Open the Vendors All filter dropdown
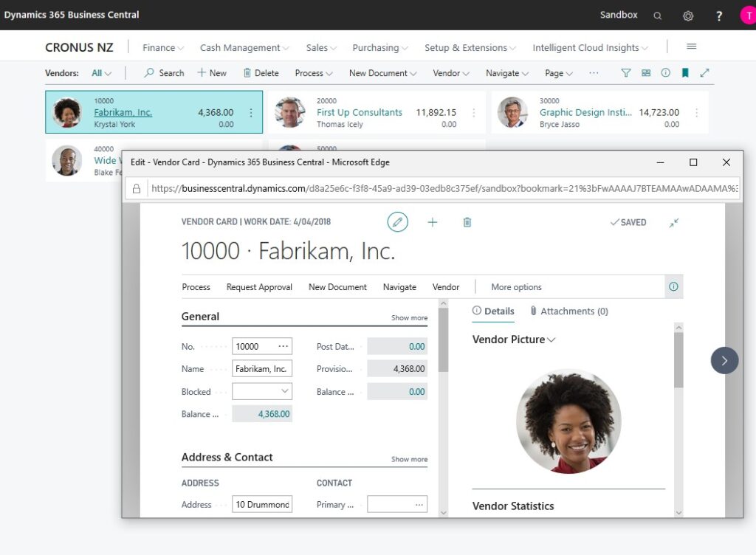This screenshot has width=756, height=555. [97, 73]
